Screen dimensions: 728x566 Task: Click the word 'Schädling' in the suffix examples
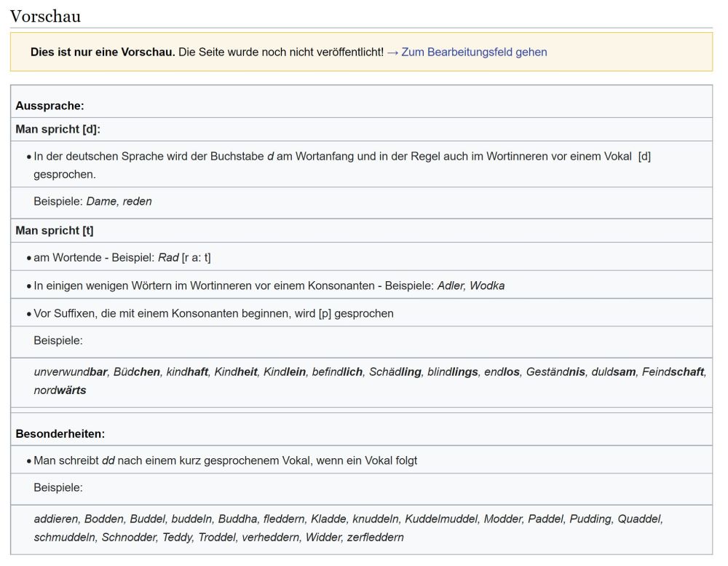(x=395, y=372)
